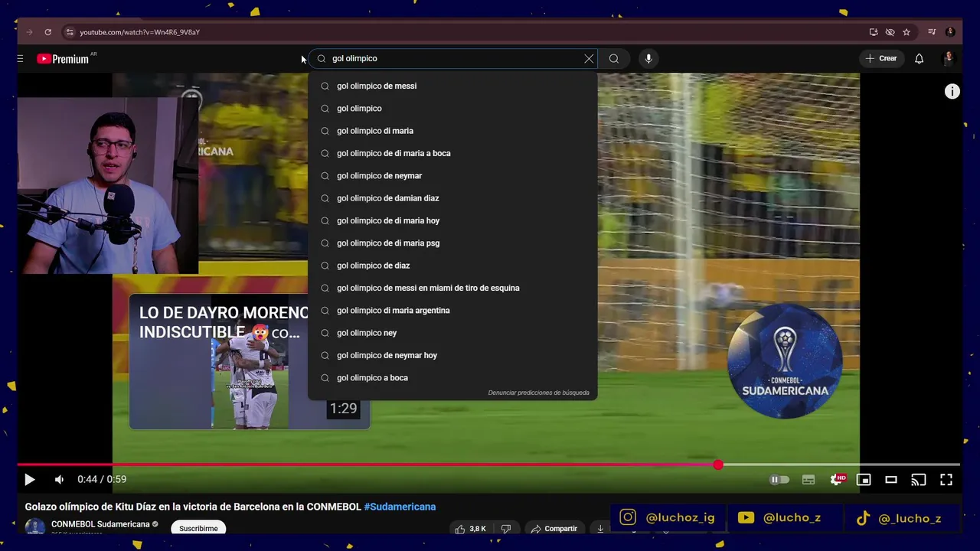This screenshot has width=980, height=551.
Task: Click the red progress bar scrubber handle
Action: [718, 465]
